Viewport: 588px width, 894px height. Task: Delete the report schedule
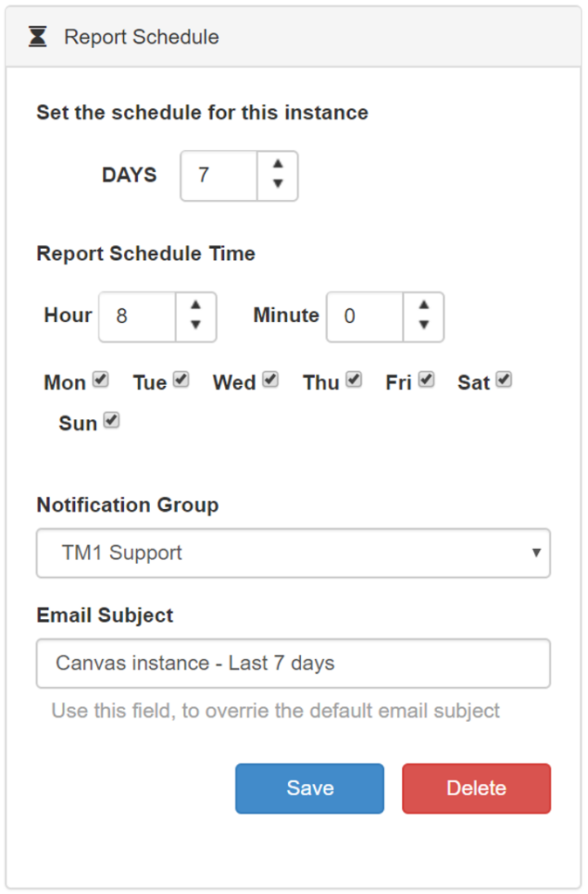point(476,788)
